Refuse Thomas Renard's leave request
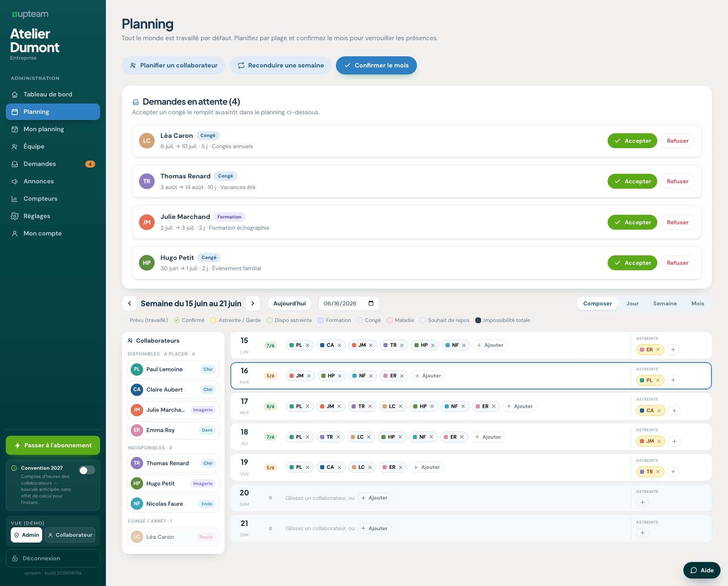The height and width of the screenshot is (586, 728). (678, 181)
